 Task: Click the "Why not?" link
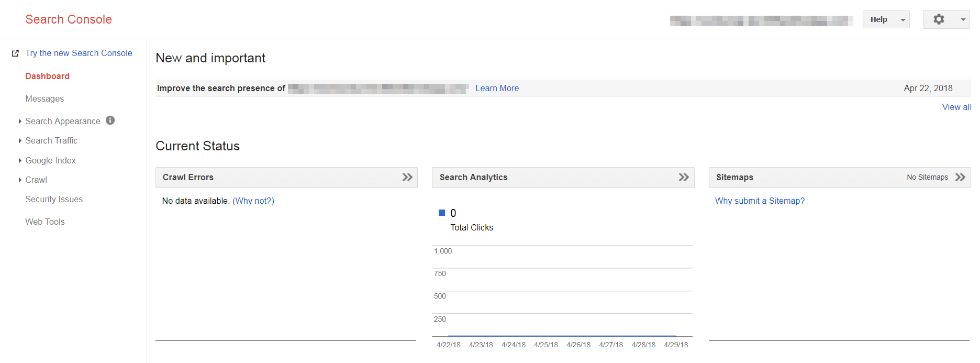tap(253, 201)
